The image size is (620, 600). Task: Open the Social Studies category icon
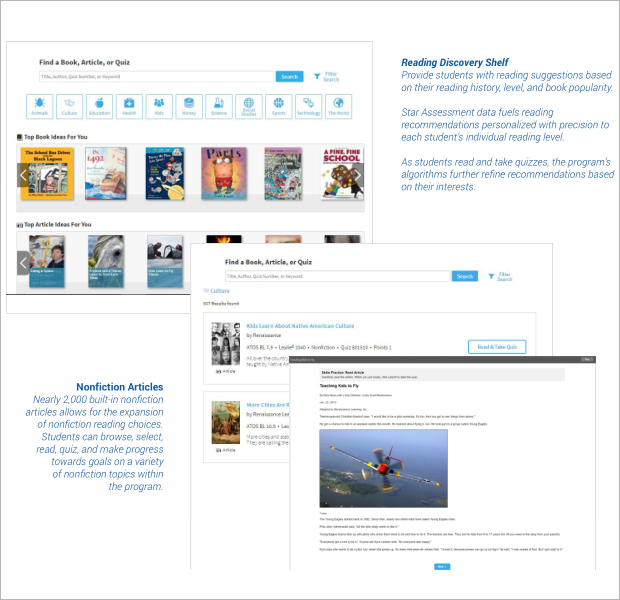(x=249, y=106)
